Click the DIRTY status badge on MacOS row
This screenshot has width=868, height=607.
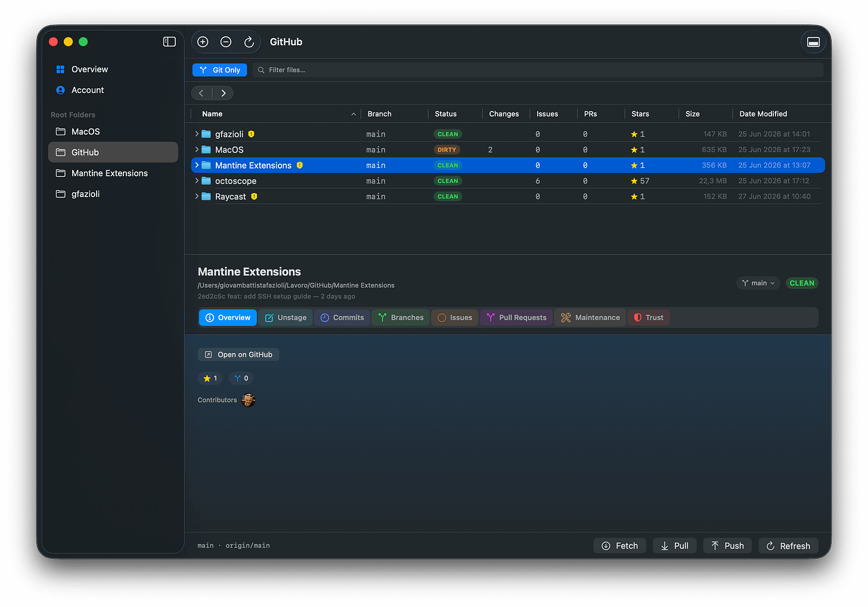point(447,150)
